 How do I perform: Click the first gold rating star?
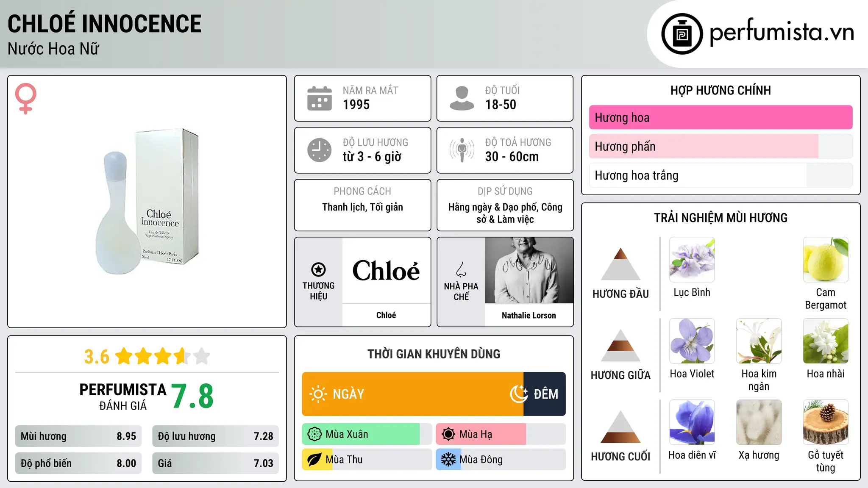[x=124, y=356]
